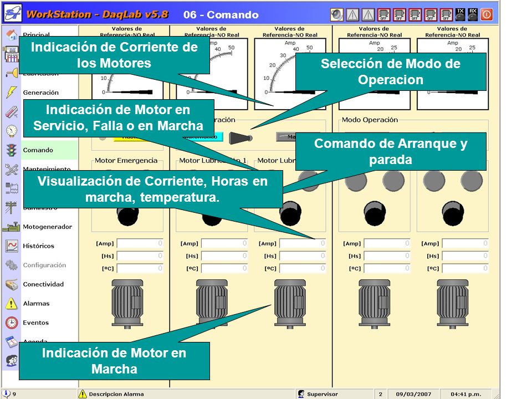Click the electrical panel cabinet sidebar icon
The height and width of the screenshot is (399, 532).
12,55
